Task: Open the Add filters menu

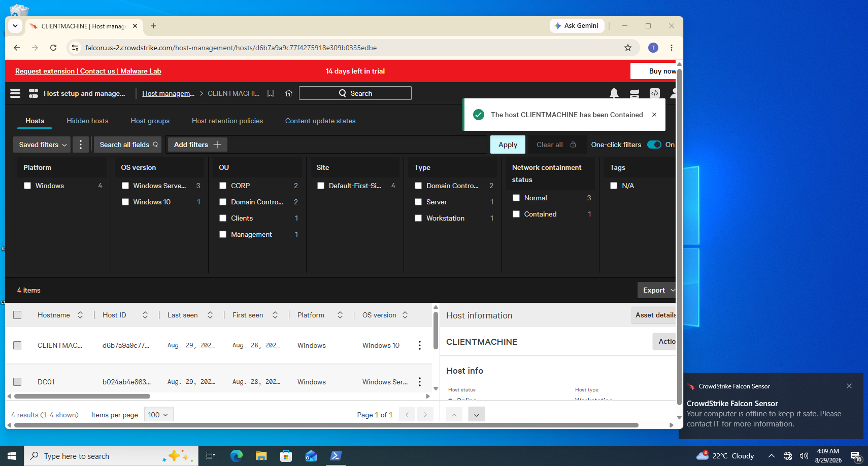Action: 197,145
